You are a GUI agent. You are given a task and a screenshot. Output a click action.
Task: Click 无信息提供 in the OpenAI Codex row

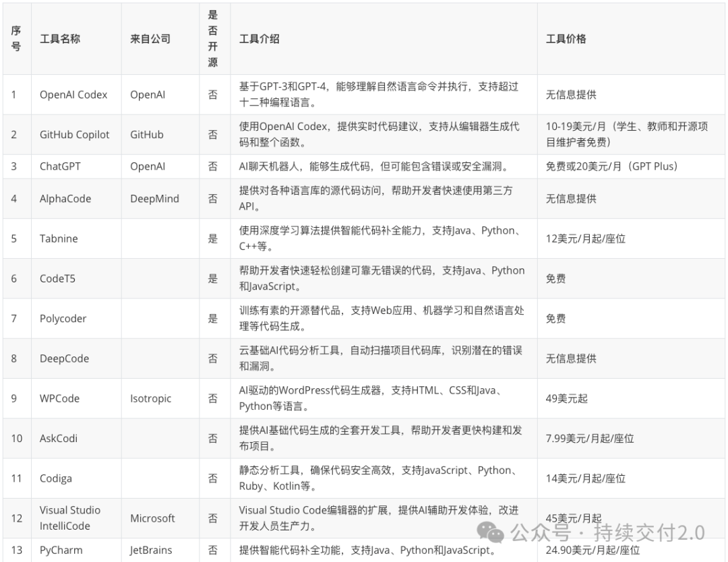(x=571, y=94)
